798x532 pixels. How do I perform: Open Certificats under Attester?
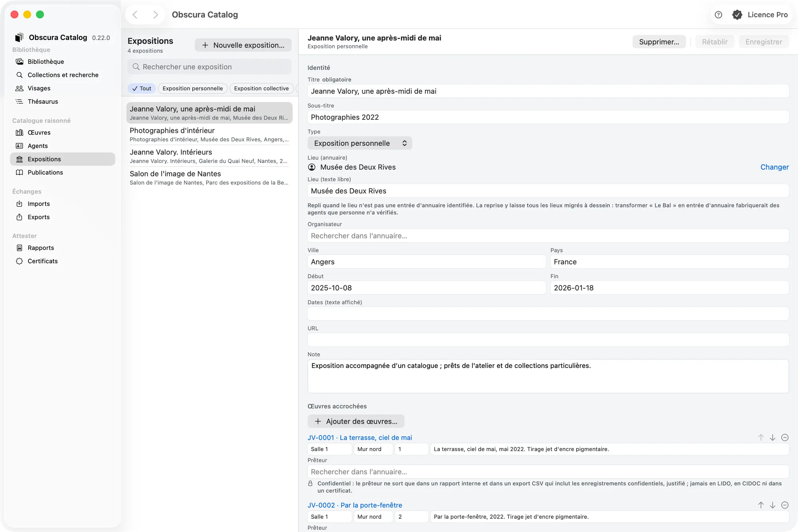63,261
